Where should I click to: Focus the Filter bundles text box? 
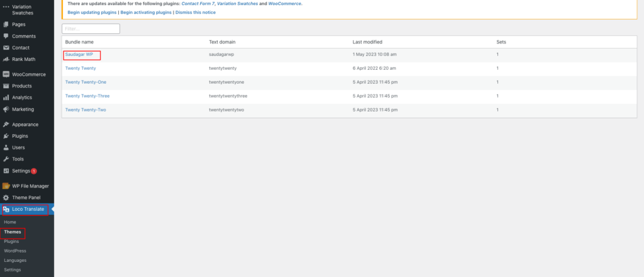tap(91, 29)
